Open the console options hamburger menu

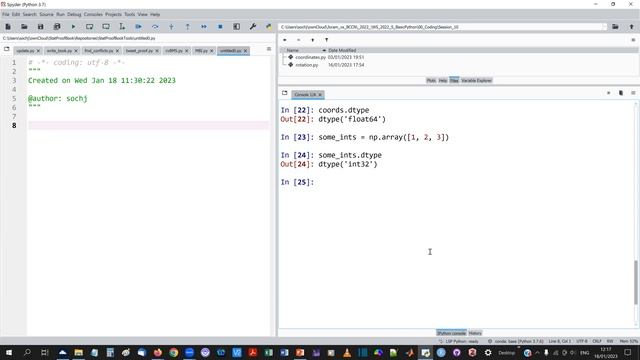633,93
